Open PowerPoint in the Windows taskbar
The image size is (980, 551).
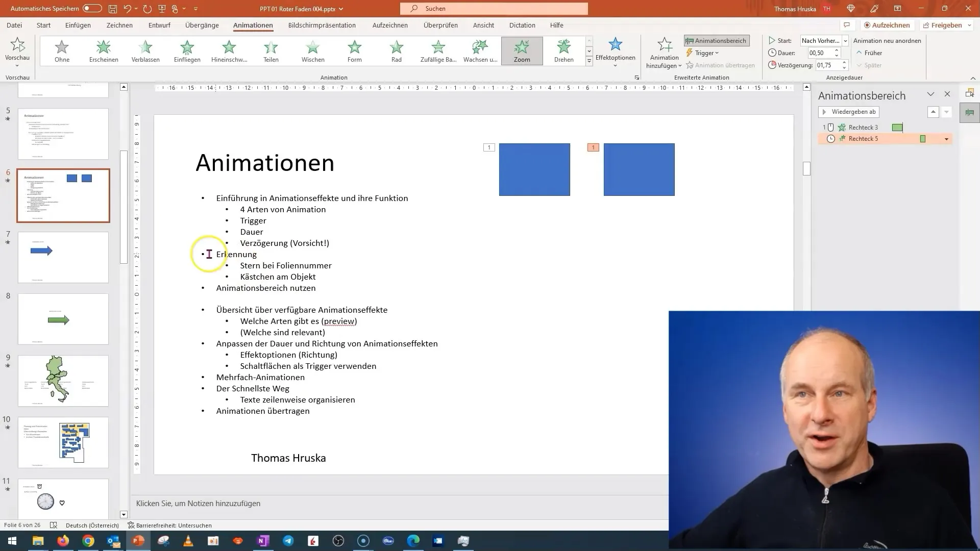[x=138, y=541]
